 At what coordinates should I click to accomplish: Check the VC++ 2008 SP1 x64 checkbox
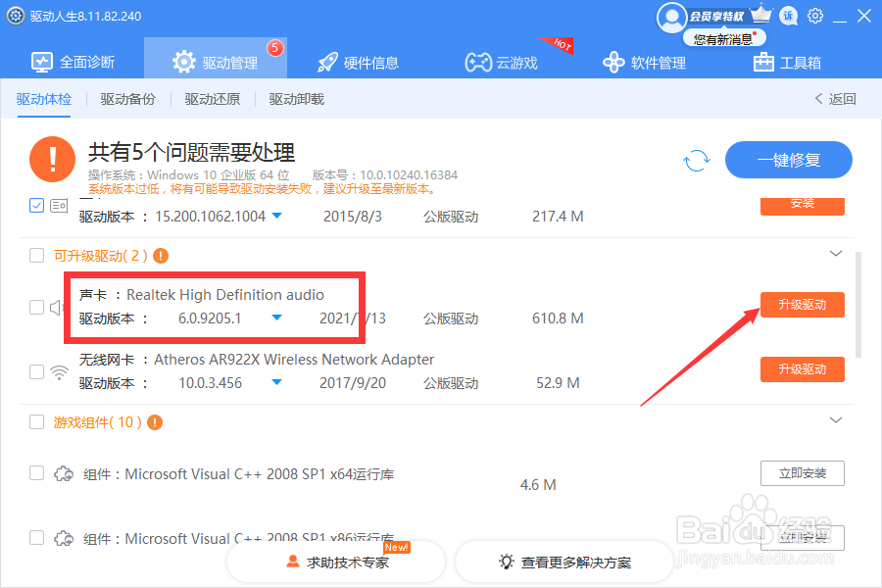coord(36,472)
